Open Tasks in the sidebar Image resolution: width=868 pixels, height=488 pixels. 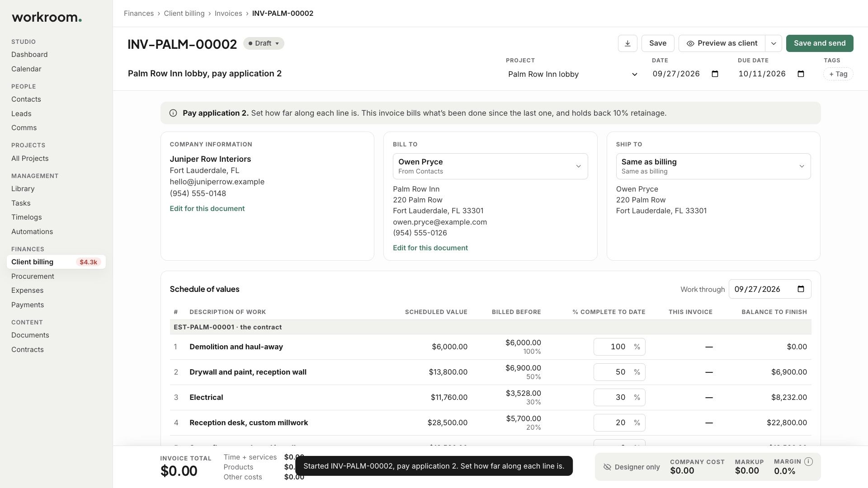21,203
